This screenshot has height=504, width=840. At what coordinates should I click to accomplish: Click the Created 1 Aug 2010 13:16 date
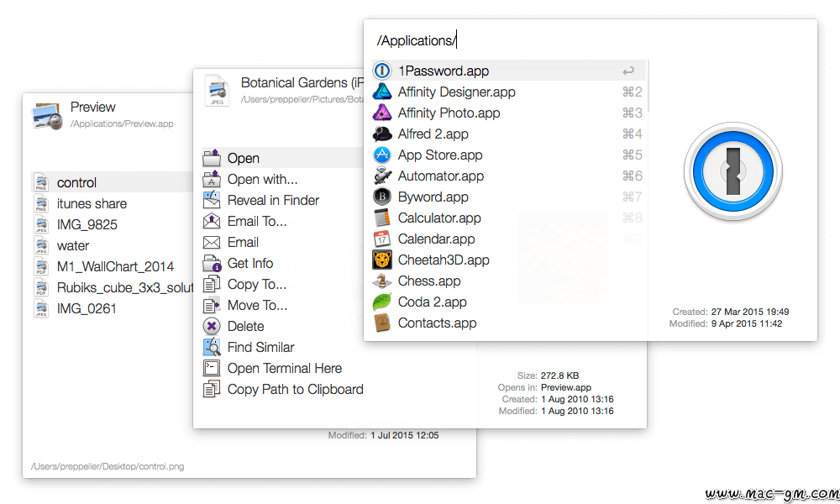point(577,399)
